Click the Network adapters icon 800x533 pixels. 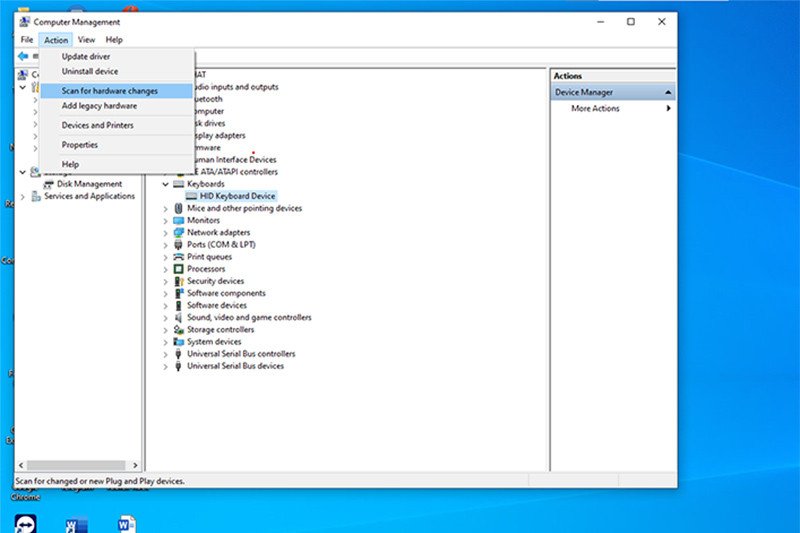point(179,232)
